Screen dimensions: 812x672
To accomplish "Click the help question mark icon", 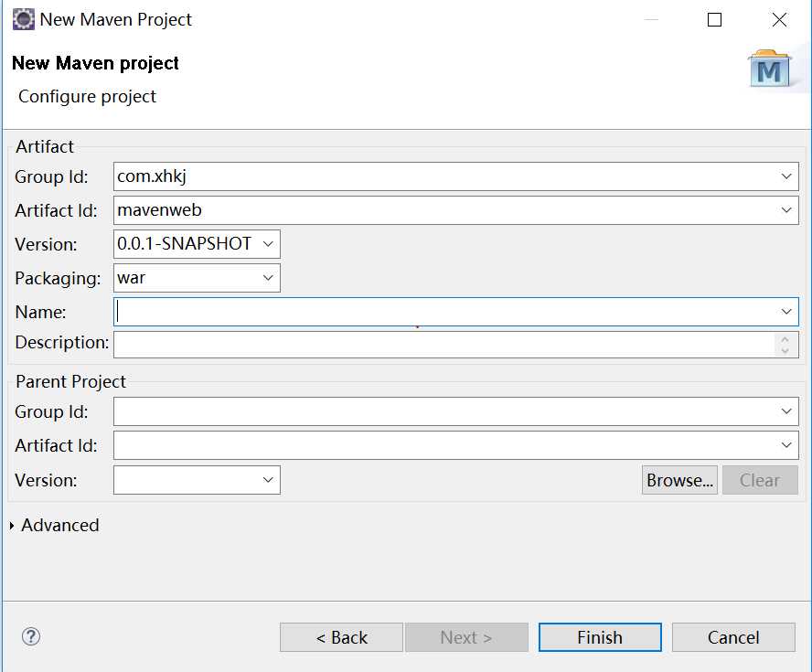I will [31, 636].
